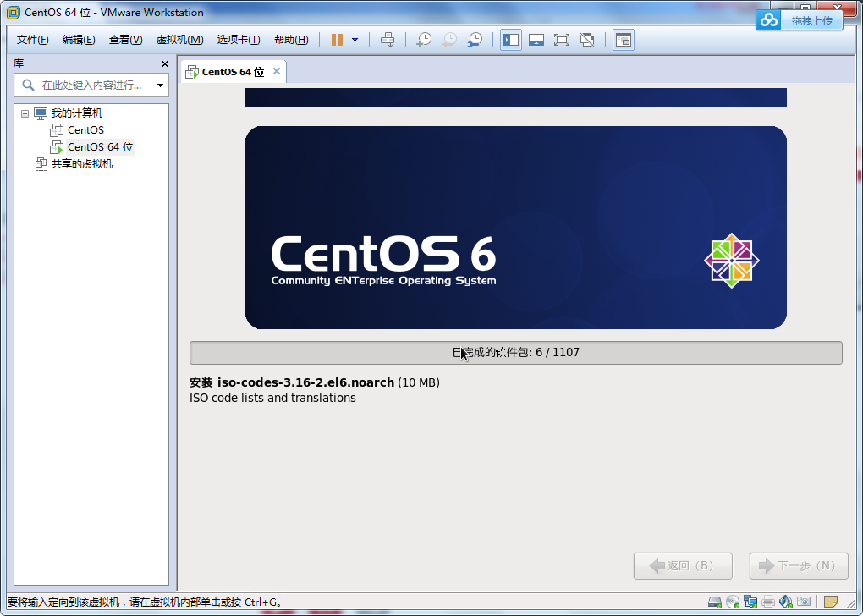Switch to full screen mode

pyautogui.click(x=562, y=40)
